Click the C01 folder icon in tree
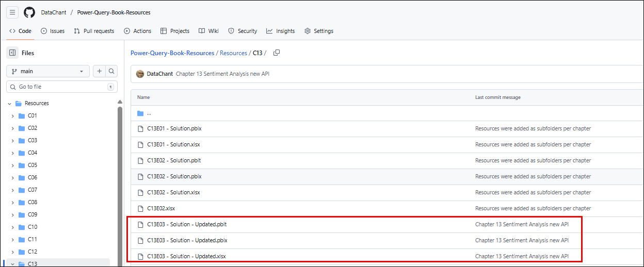644x267 pixels. point(22,115)
